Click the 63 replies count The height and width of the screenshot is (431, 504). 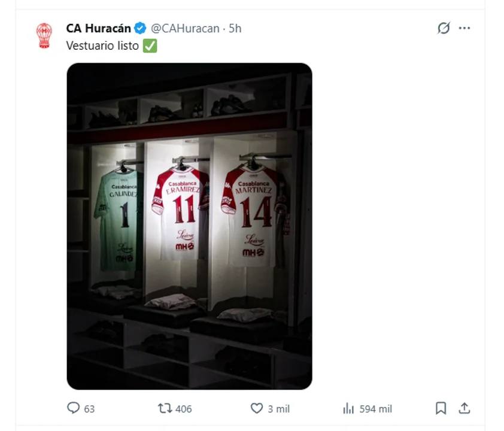click(x=89, y=409)
